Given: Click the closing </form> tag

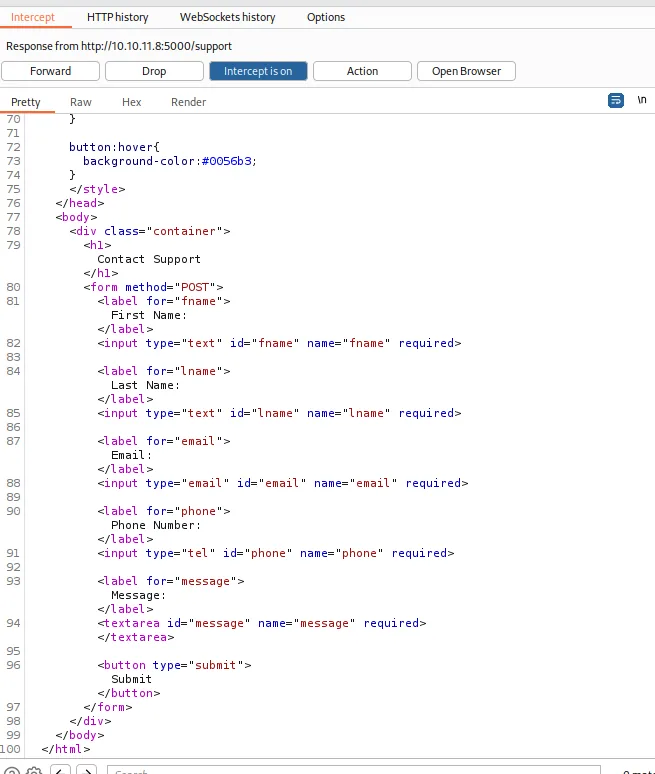Looking at the screenshot, I should coord(108,707).
